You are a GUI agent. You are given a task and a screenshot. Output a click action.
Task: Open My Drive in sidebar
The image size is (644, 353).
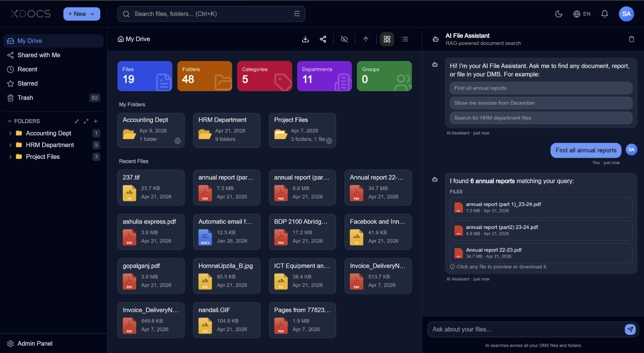(x=54, y=41)
